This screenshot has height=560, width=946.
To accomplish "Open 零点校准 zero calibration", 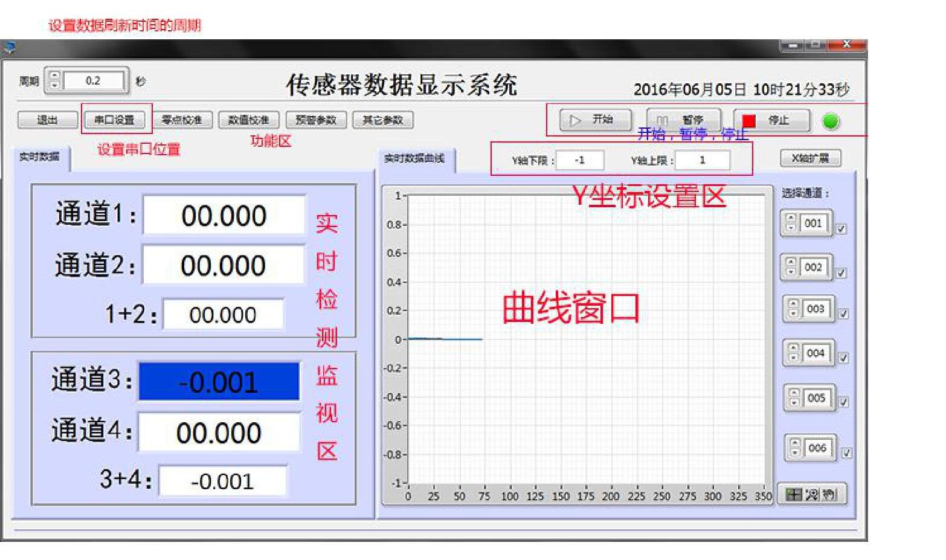I will [182, 120].
